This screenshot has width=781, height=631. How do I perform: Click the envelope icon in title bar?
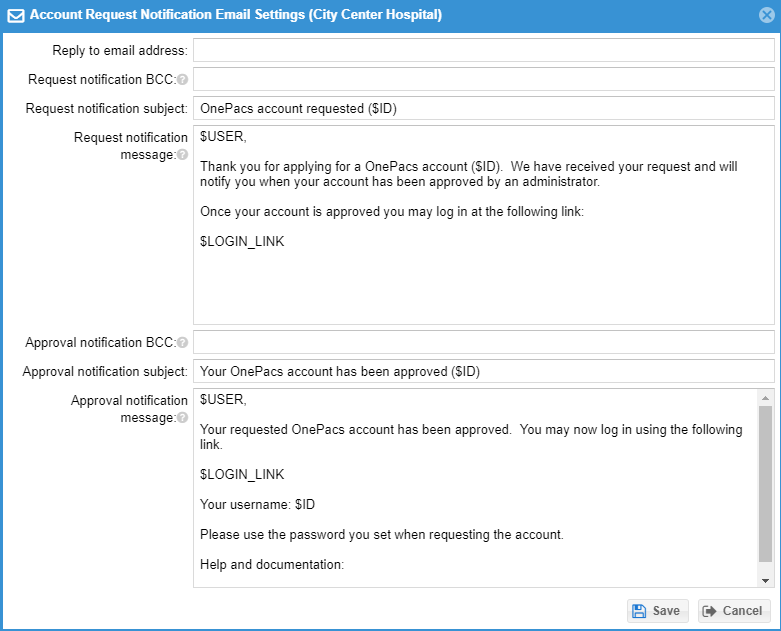pos(16,15)
